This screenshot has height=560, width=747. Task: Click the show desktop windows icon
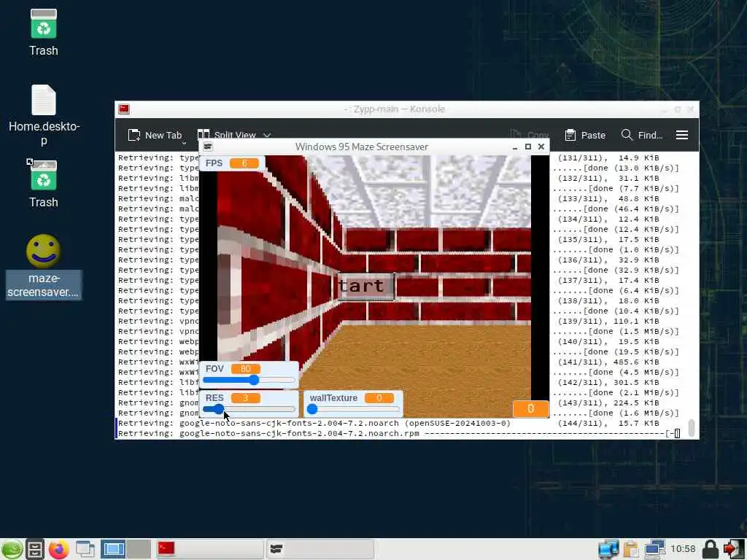(85, 549)
